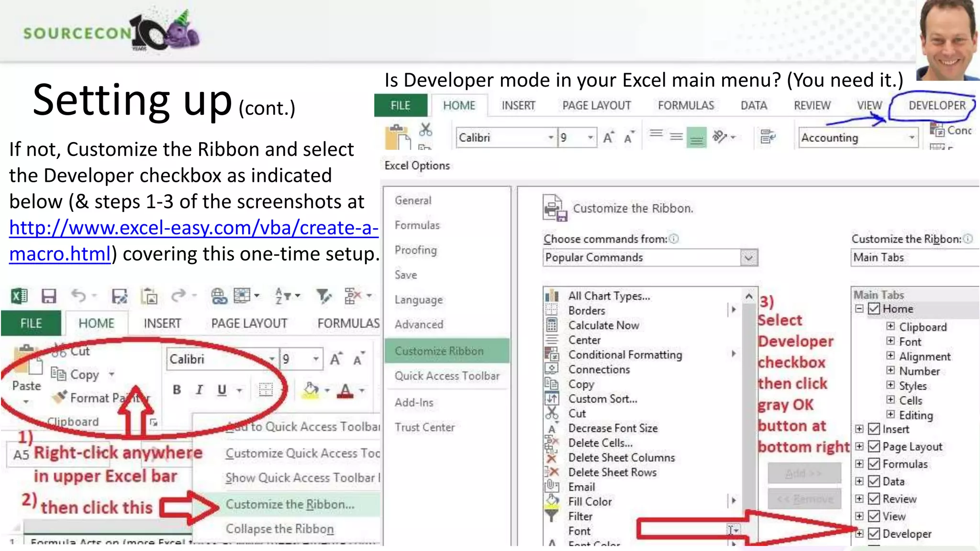Click the Wrap Text icon in top ribbon
The height and width of the screenshot is (551, 980).
[768, 137]
